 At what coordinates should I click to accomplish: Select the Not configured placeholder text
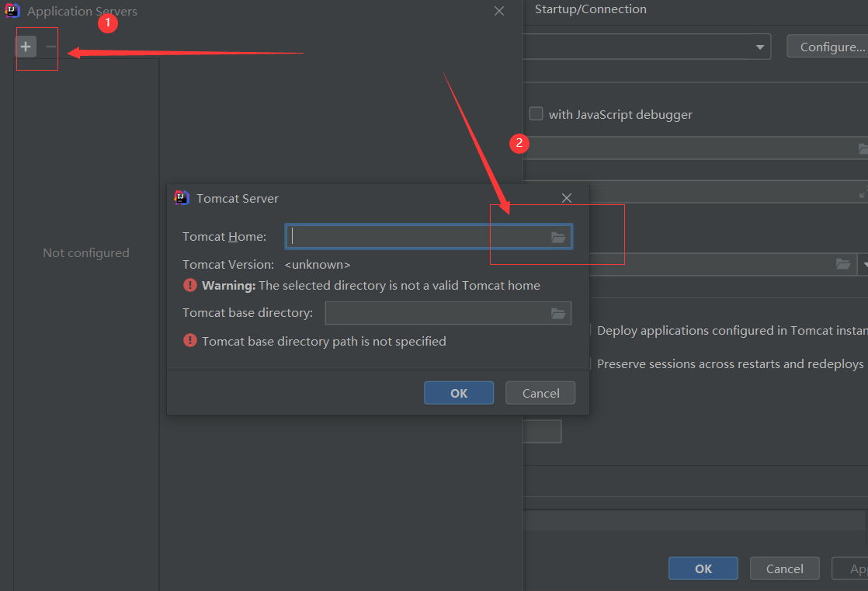tap(86, 252)
